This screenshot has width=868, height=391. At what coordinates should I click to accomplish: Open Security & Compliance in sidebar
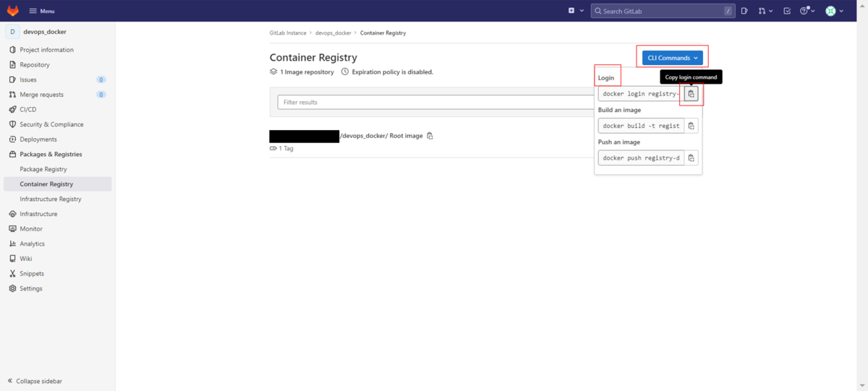(x=51, y=124)
